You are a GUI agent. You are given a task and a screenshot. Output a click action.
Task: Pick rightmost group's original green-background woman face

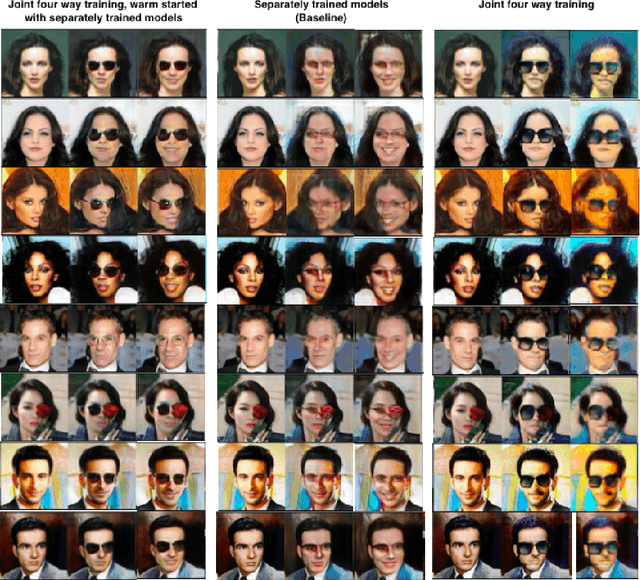point(468,64)
